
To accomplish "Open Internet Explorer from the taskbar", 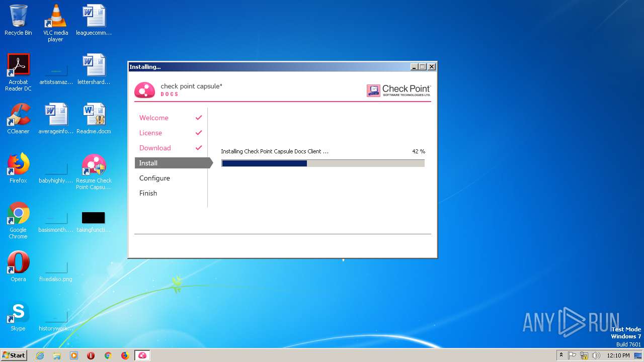I will tap(40, 355).
